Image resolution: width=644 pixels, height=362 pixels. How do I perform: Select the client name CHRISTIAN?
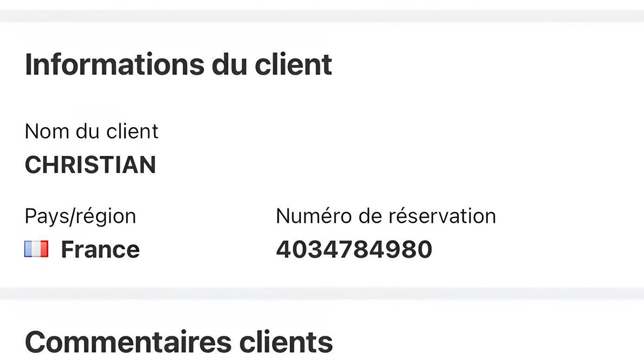[x=90, y=165]
